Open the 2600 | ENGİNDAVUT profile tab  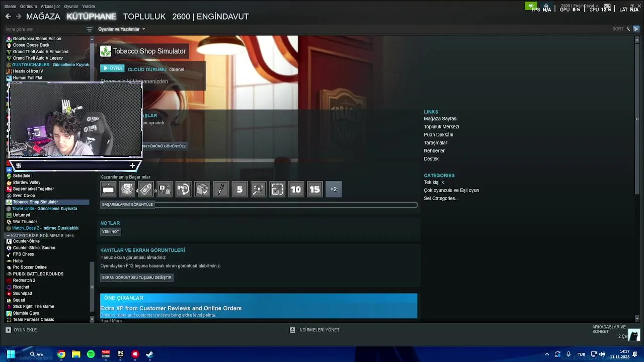click(x=210, y=17)
